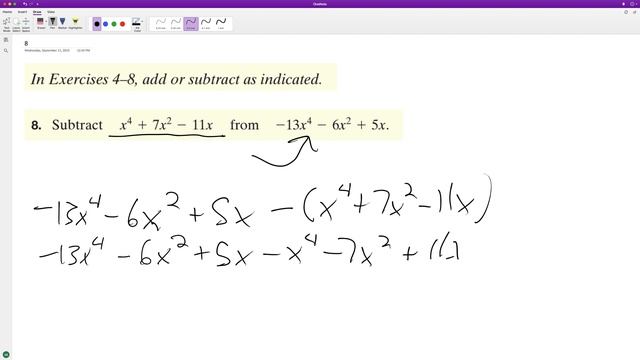640x360 pixels.
Task: Select the Highlighter tool
Action: [x=75, y=23]
